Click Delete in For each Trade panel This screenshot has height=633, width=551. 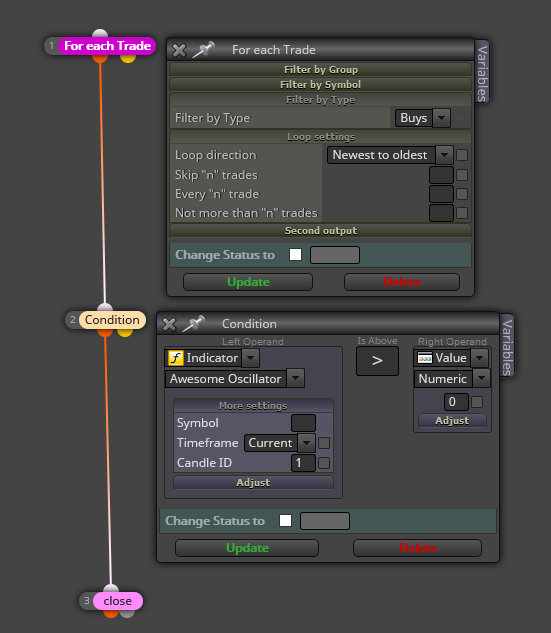pyautogui.click(x=402, y=282)
